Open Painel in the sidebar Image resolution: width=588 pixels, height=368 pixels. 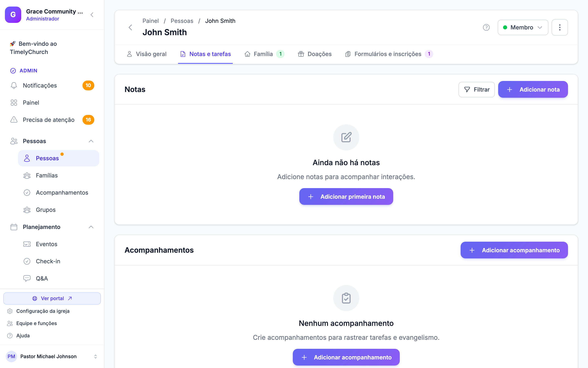click(52, 103)
